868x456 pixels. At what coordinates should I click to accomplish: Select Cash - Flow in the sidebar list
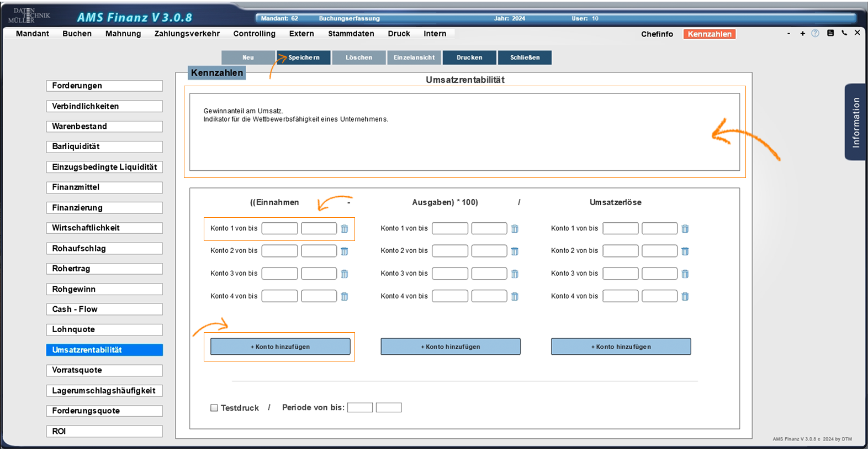click(x=104, y=310)
